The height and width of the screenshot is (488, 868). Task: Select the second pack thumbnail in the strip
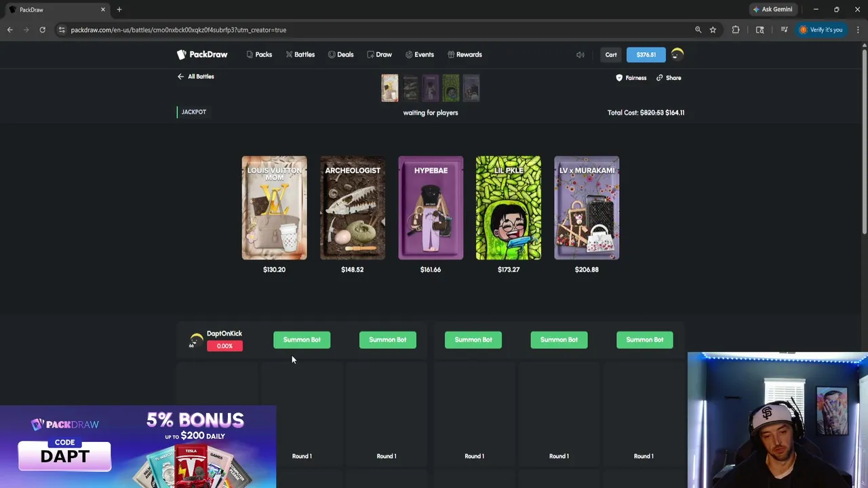point(410,88)
